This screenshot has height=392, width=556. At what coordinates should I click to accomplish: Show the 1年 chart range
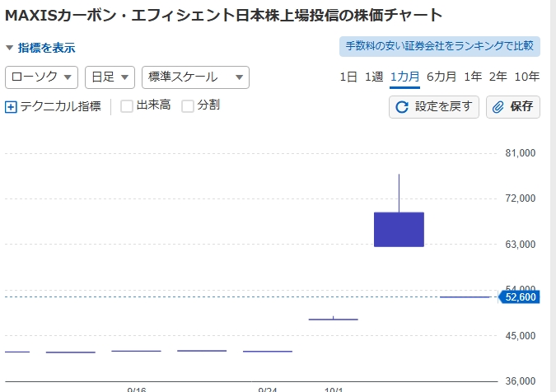click(473, 77)
